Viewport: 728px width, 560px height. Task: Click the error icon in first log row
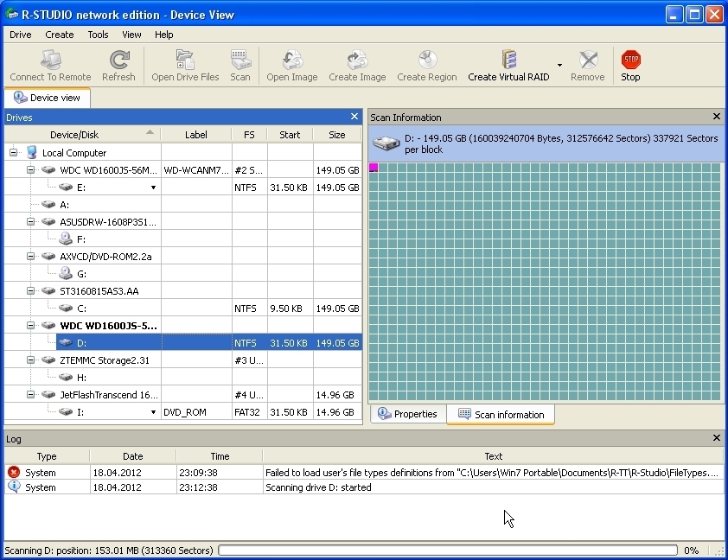tap(14, 473)
